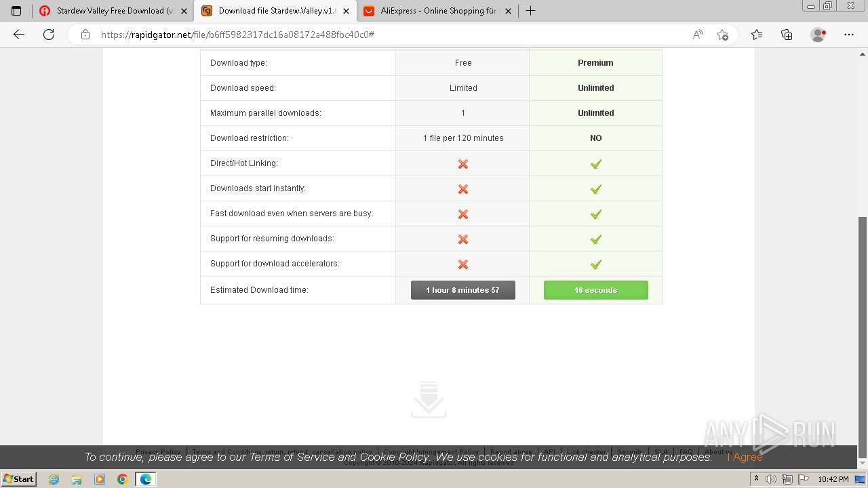Close the Stardew Valley Free Download tab

[x=184, y=11]
